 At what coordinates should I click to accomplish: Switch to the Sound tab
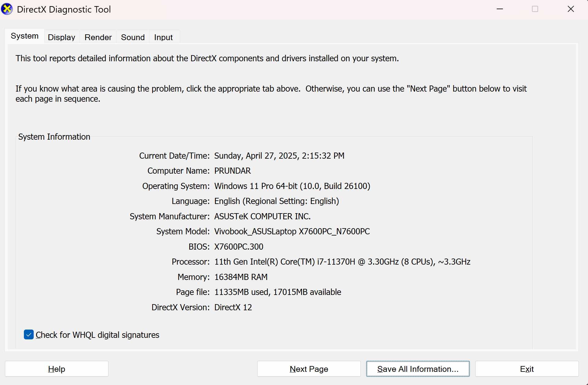[133, 37]
